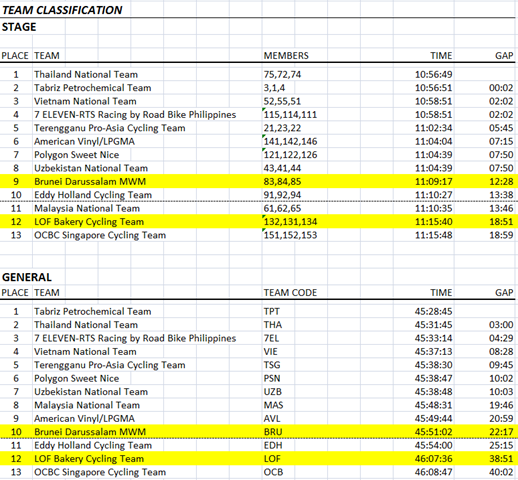Image resolution: width=518 pixels, height=480 pixels.
Task: Select the OCBC members cell 151,152,153
Action: tap(290, 235)
